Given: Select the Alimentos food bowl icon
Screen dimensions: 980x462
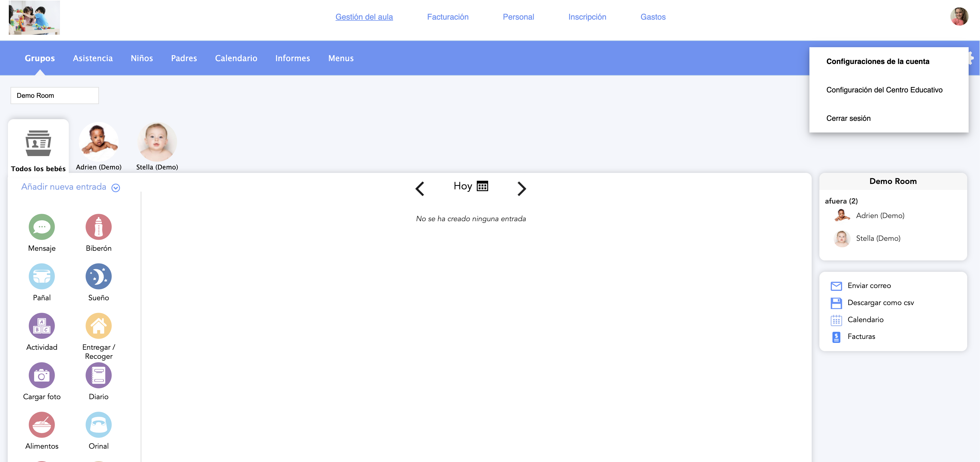Looking at the screenshot, I should 42,425.
